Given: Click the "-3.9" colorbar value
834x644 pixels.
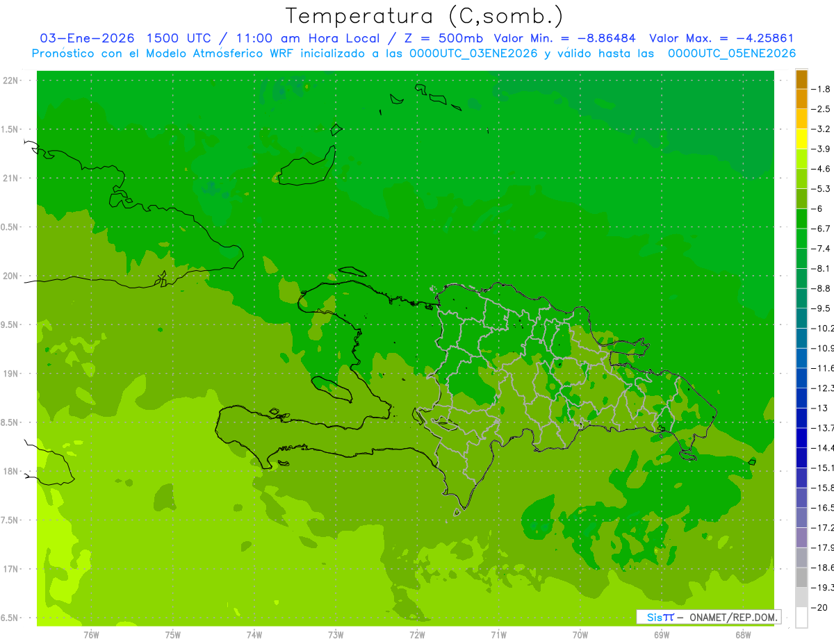Looking at the screenshot, I should (821, 149).
